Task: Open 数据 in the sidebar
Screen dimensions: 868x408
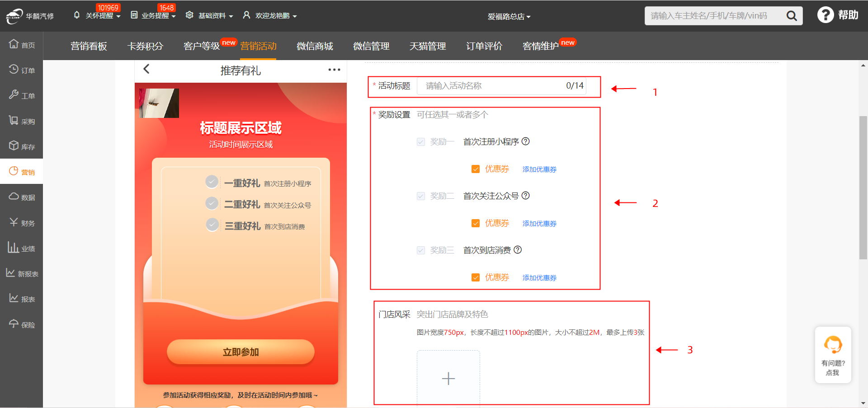Action: 22,197
